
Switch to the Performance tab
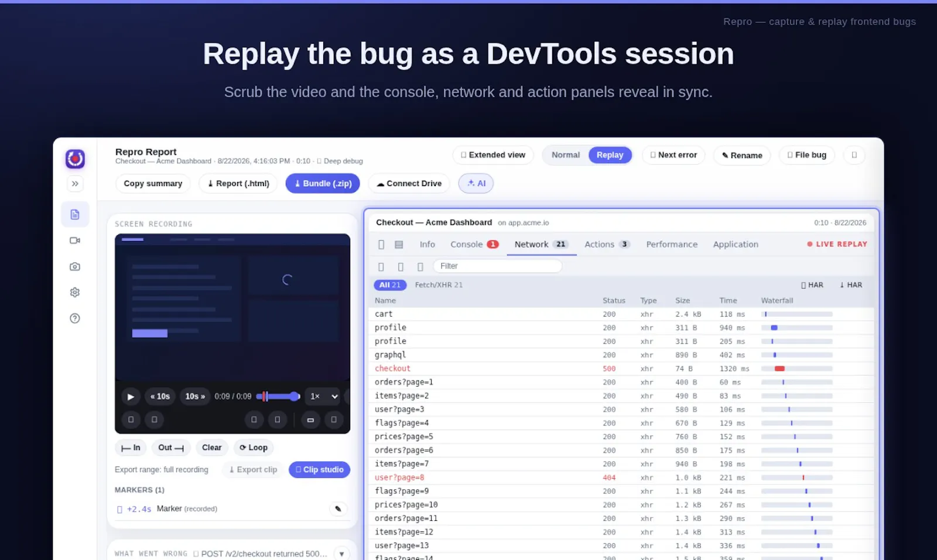coord(672,245)
